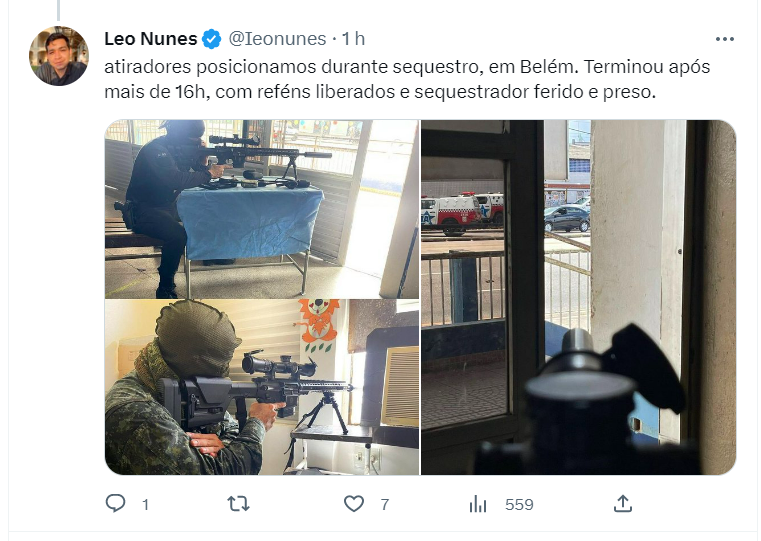Click the reply count number 1
This screenshot has height=541, width=761.
tap(145, 505)
